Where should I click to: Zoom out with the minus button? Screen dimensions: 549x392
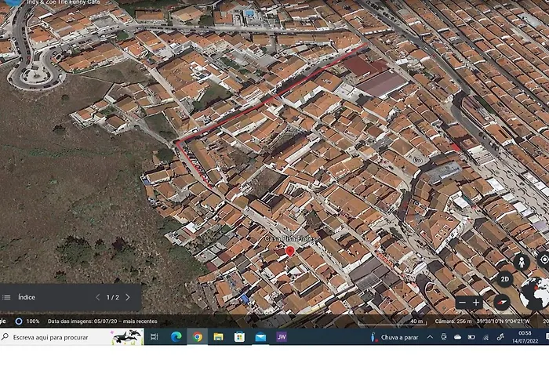click(x=462, y=303)
